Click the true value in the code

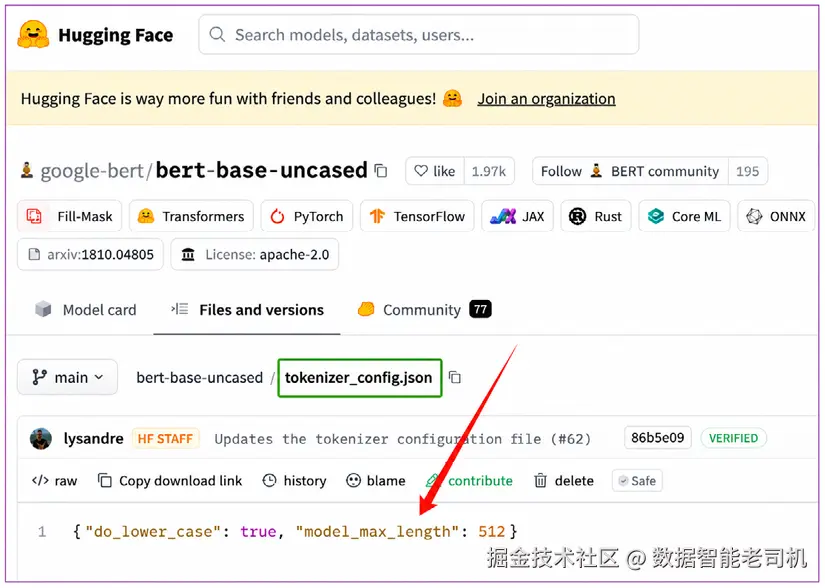(x=258, y=532)
